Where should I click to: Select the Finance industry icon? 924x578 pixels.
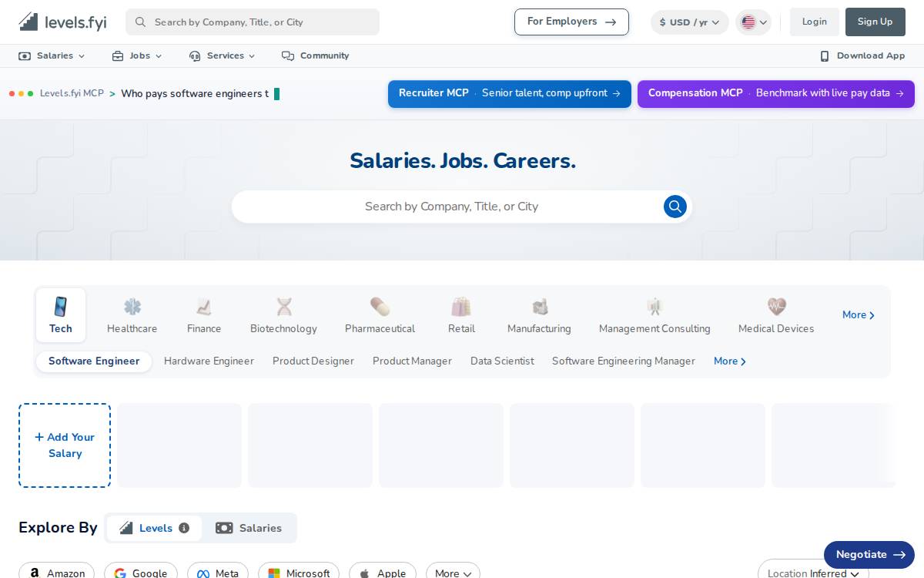[x=204, y=315]
